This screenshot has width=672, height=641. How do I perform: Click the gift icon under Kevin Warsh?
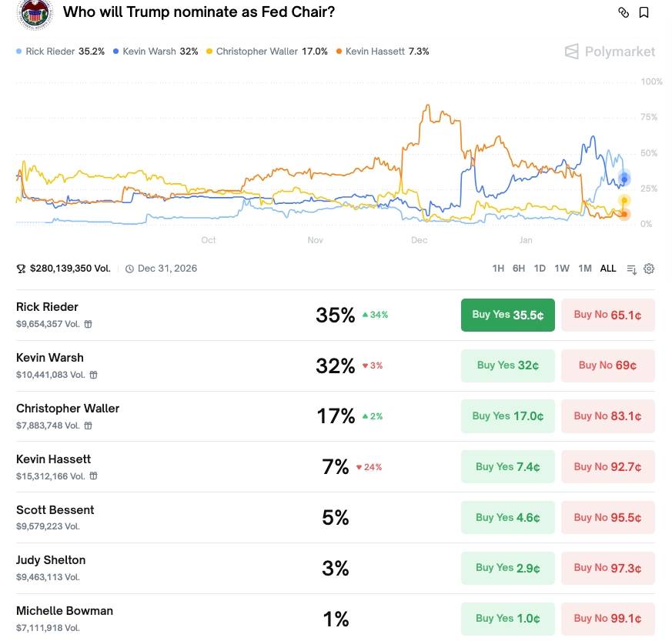(93, 375)
